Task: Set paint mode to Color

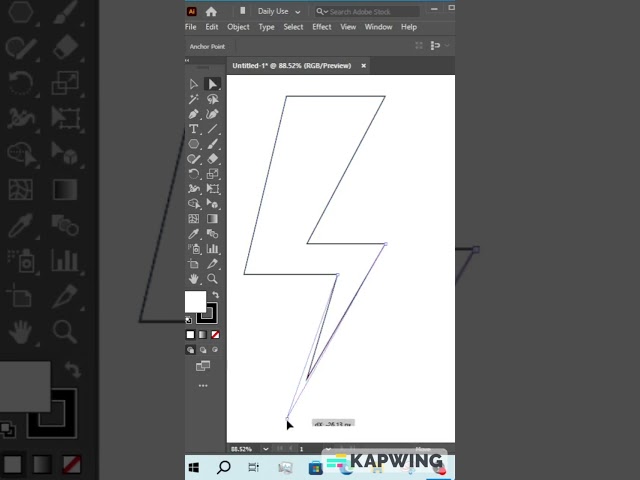Action: 191,335
